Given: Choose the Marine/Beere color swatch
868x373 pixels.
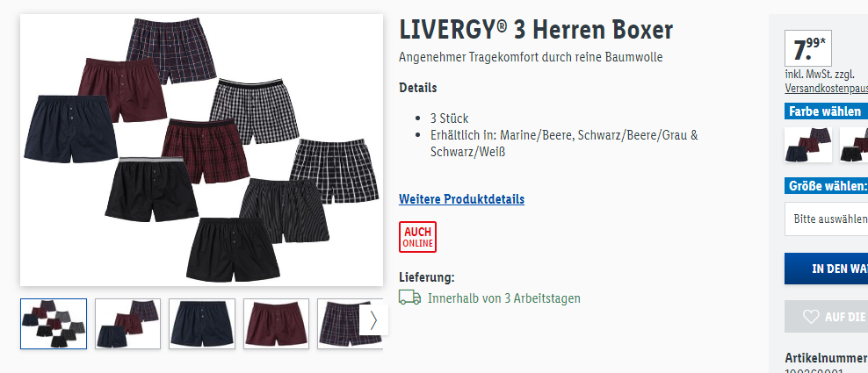Looking at the screenshot, I should tap(808, 145).
